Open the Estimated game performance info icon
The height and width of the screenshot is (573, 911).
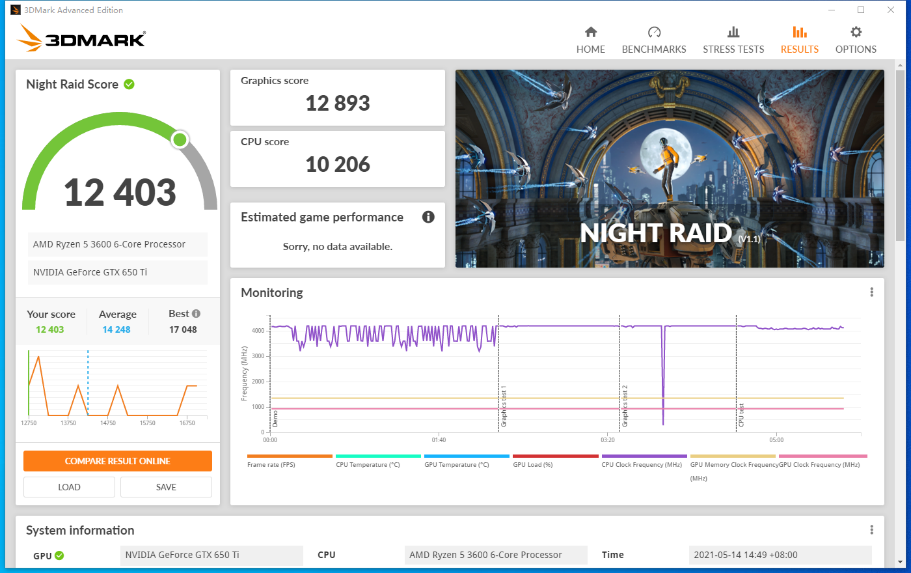pos(428,217)
